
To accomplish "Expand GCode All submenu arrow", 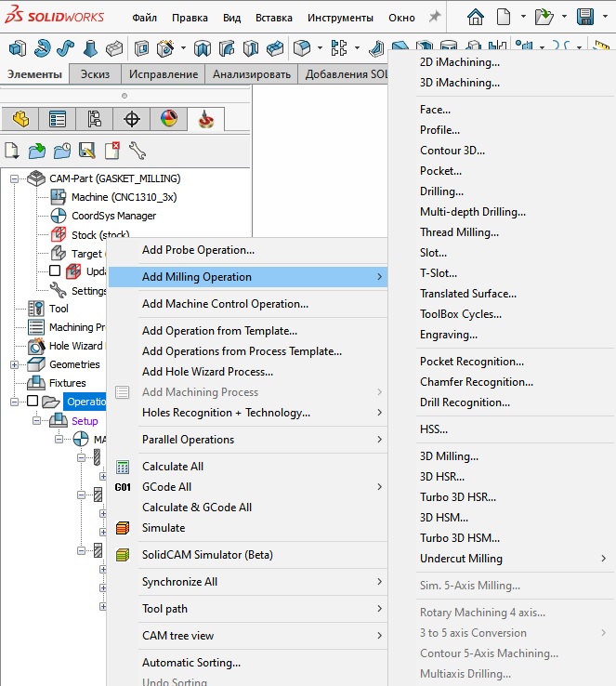I will coord(379,487).
